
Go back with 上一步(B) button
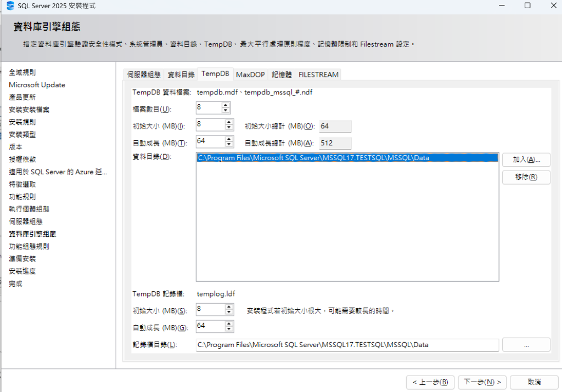tap(430, 382)
